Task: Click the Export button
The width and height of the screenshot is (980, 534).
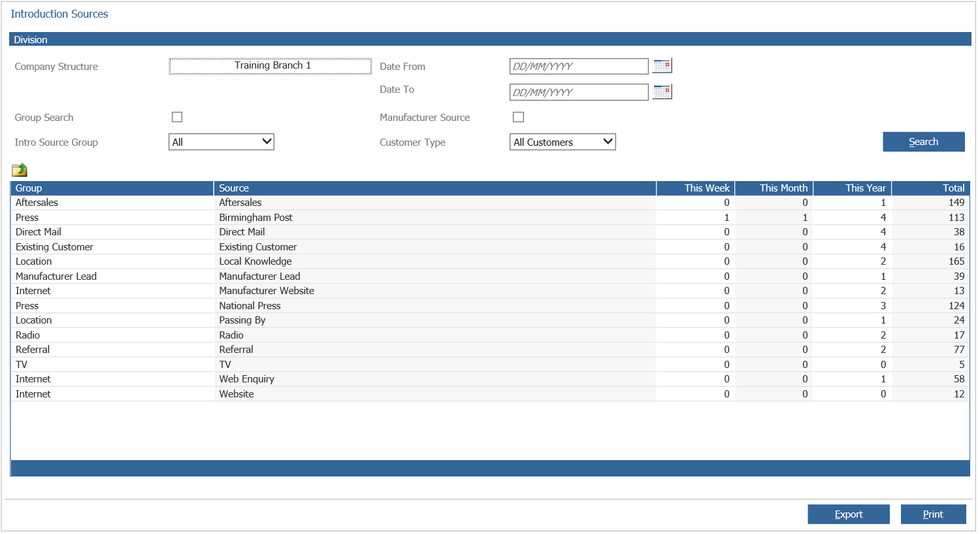Action: 848,514
